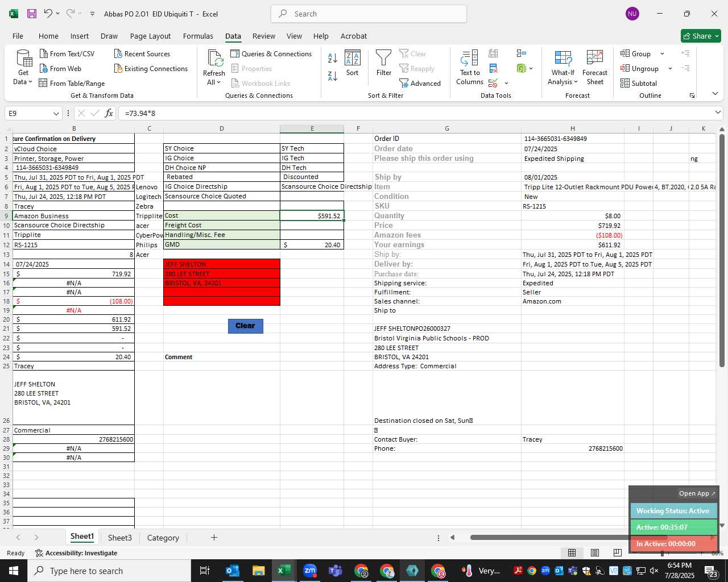The width and height of the screenshot is (728, 582).
Task: Open File Explorer from taskbar
Action: (x=258, y=571)
